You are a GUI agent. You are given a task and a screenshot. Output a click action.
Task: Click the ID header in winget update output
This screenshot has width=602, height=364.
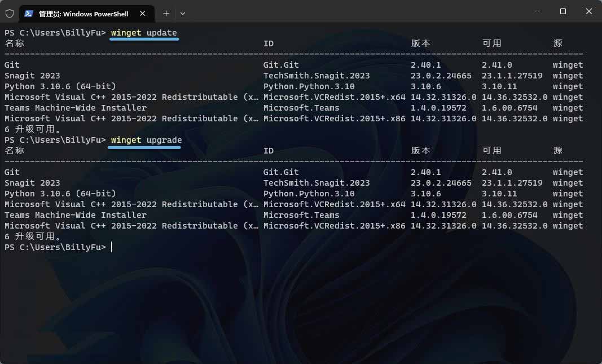click(x=269, y=43)
